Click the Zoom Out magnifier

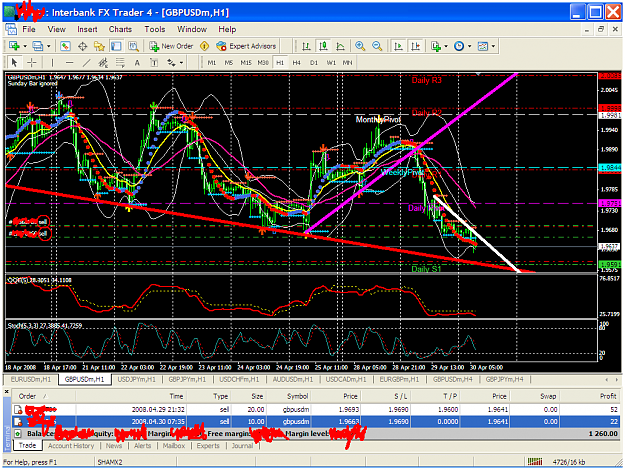coord(377,46)
